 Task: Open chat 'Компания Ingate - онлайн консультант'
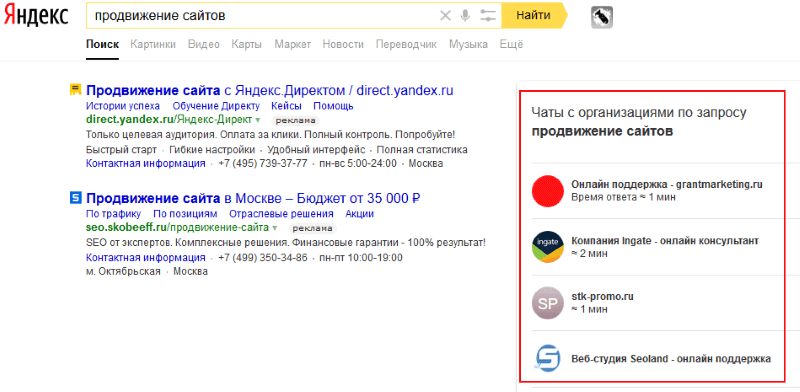(665, 241)
